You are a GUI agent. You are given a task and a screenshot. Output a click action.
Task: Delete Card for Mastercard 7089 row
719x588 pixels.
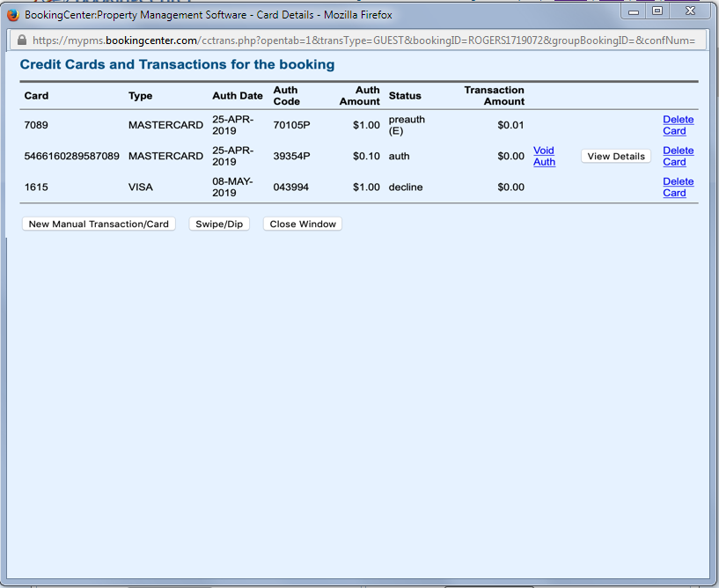click(679, 125)
